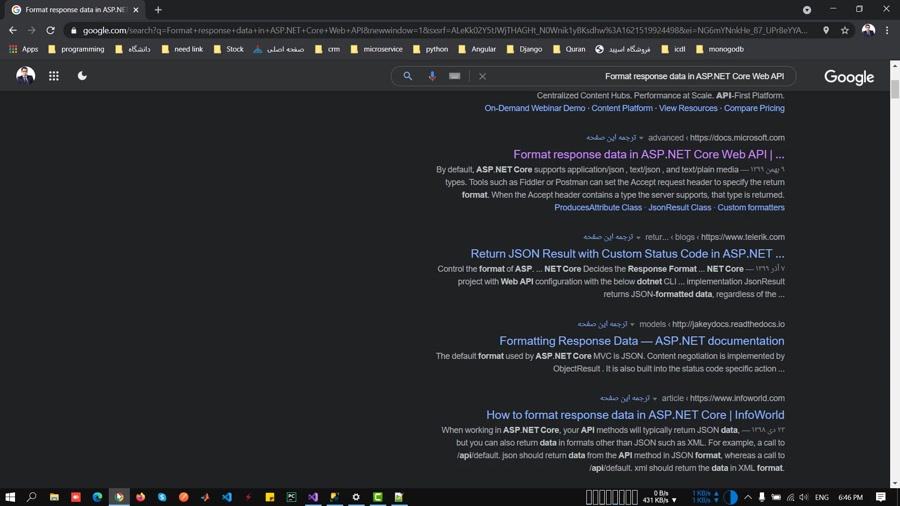Open the icdl bookmarks folder
The width and height of the screenshot is (900, 506).
(x=673, y=49)
